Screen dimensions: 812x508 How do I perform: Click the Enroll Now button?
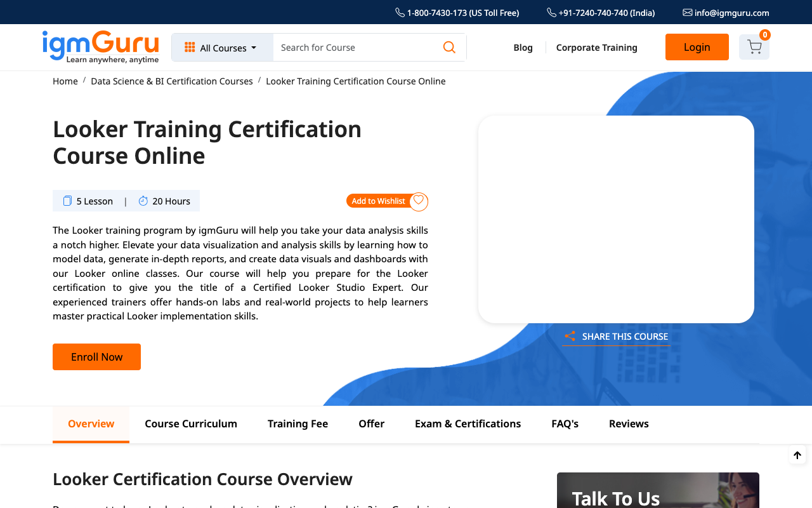96,357
